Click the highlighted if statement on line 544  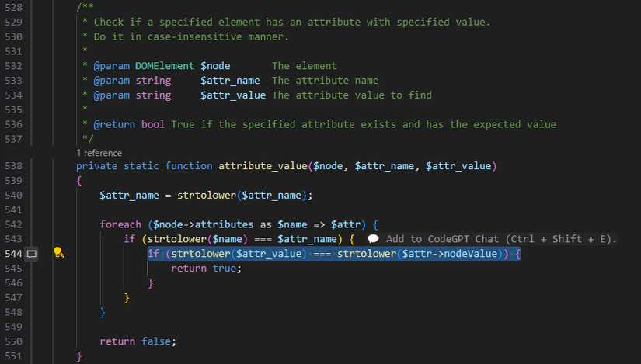pos(334,254)
